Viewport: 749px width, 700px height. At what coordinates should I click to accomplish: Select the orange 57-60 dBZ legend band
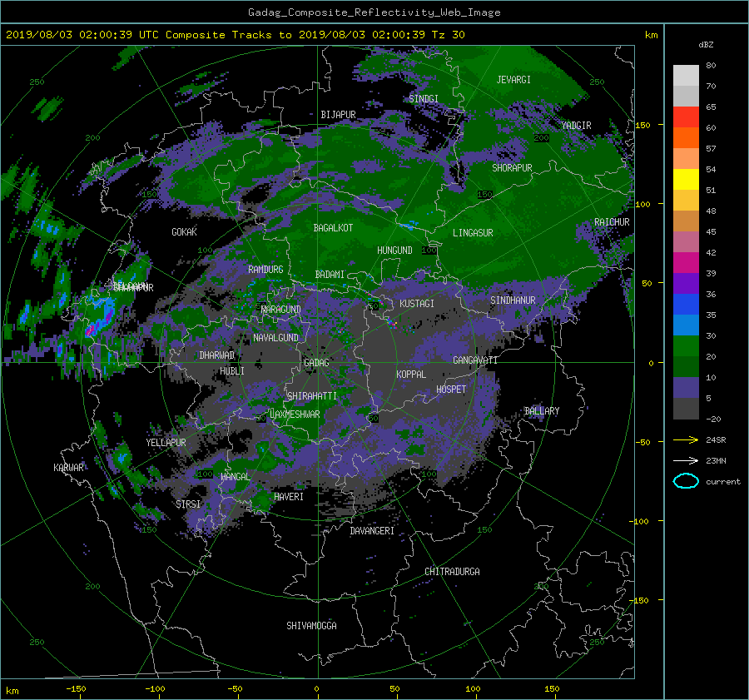point(686,137)
